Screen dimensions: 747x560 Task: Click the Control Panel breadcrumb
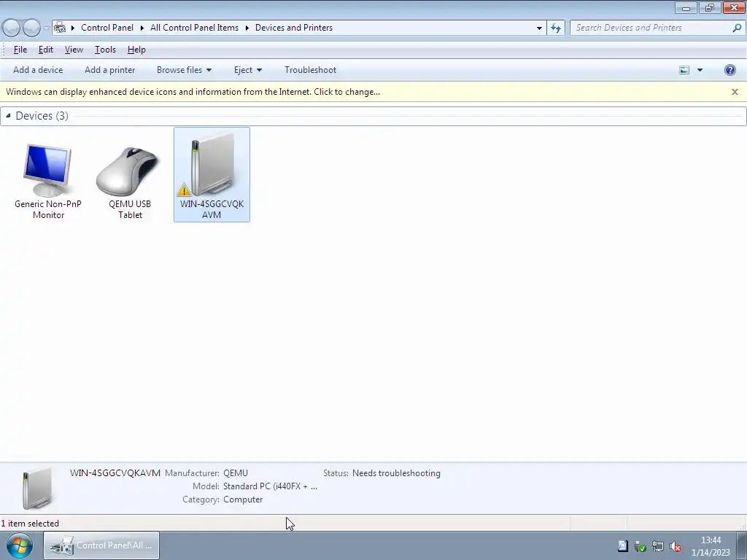(107, 28)
